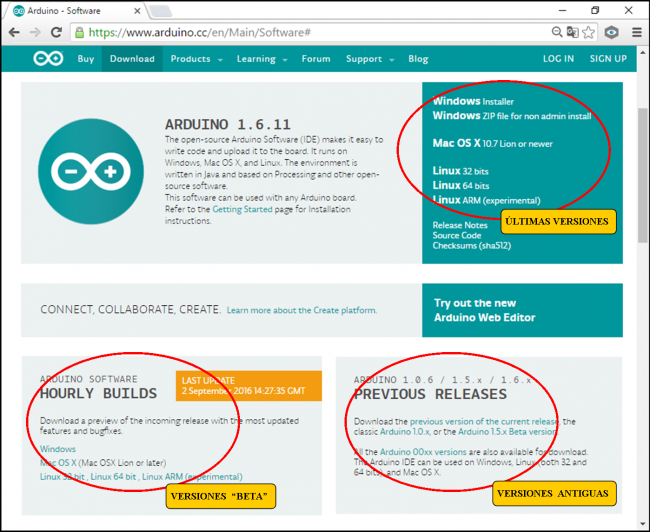Viewport: 650px width, 532px height.
Task: Follow the Getting Started link
Action: coord(242,209)
